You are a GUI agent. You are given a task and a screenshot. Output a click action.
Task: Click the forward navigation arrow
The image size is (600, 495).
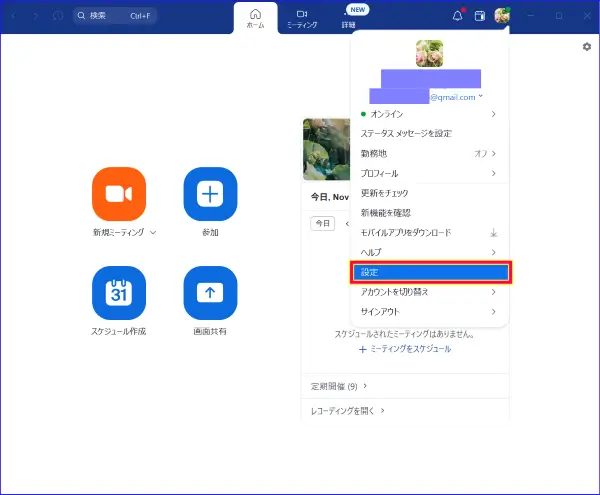36,16
